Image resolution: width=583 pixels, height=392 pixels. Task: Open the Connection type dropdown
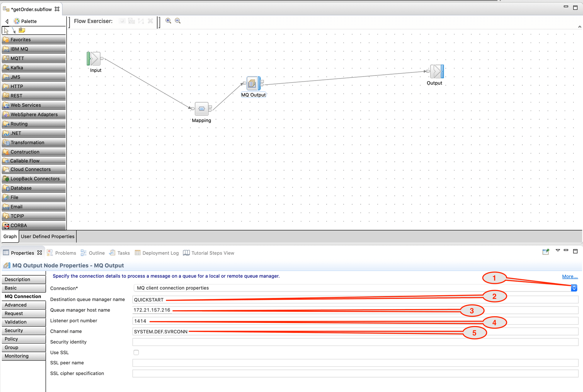coord(574,288)
